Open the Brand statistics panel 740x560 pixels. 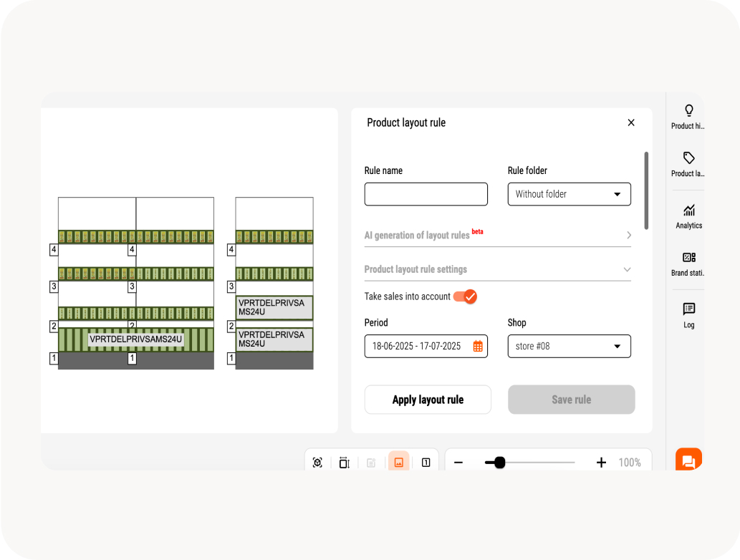pos(688,263)
